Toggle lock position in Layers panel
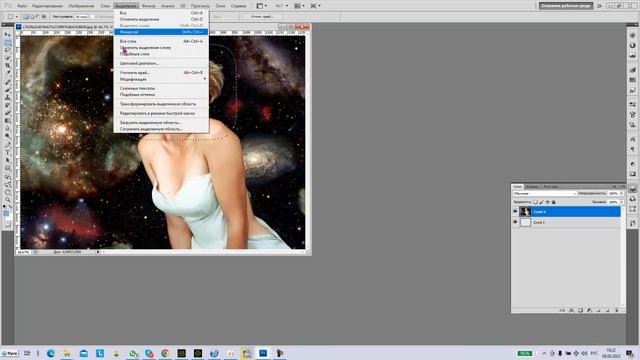640x360 pixels. pos(548,202)
